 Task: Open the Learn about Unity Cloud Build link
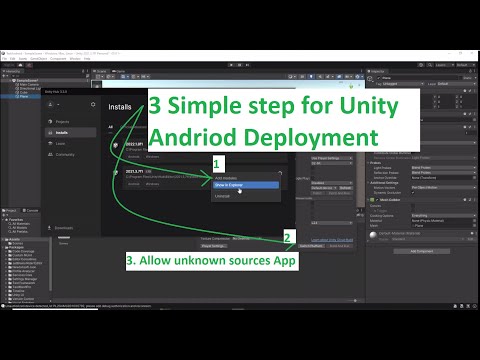(x=332, y=239)
